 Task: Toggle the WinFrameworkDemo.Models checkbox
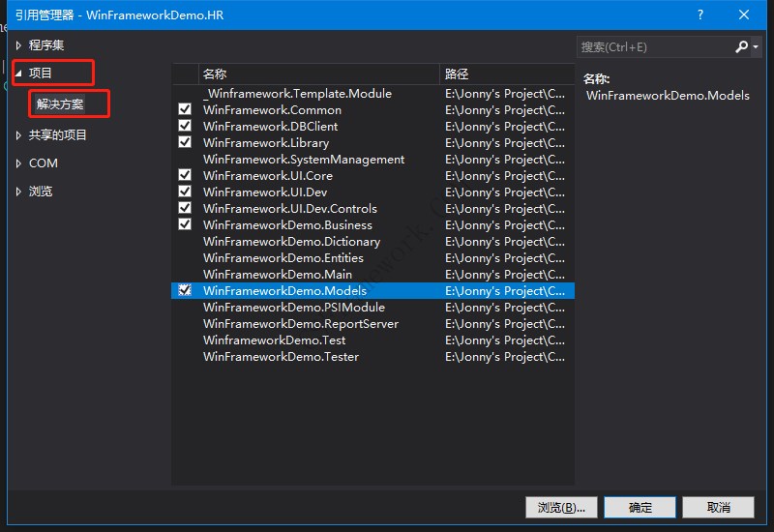pyautogui.click(x=185, y=290)
